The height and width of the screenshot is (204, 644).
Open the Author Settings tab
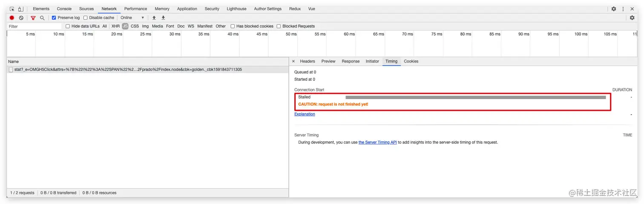[267, 9]
